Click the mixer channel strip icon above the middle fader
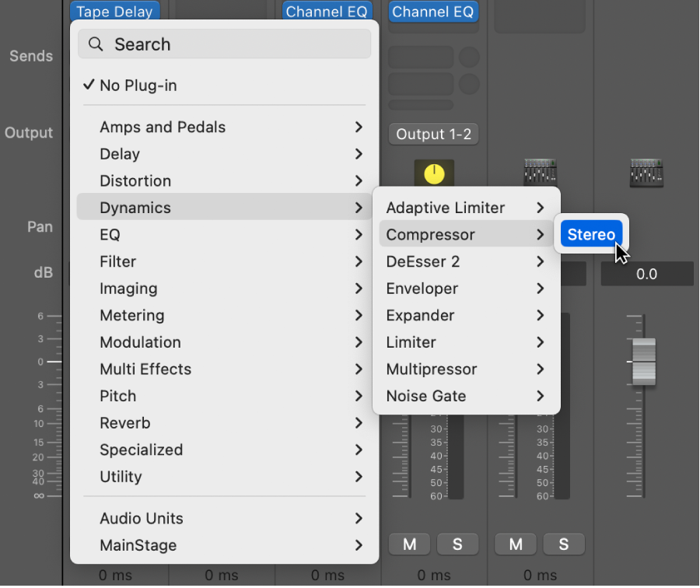The height and width of the screenshot is (588, 700). point(540,173)
